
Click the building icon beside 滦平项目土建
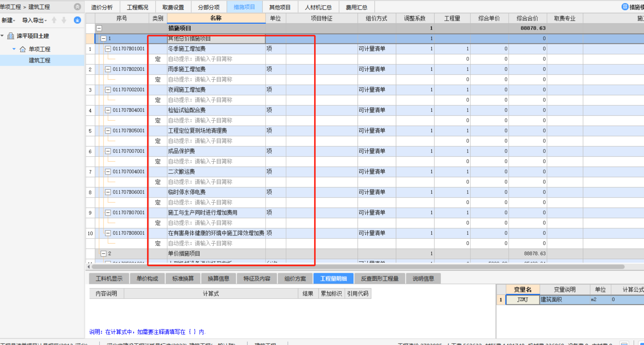(x=11, y=36)
